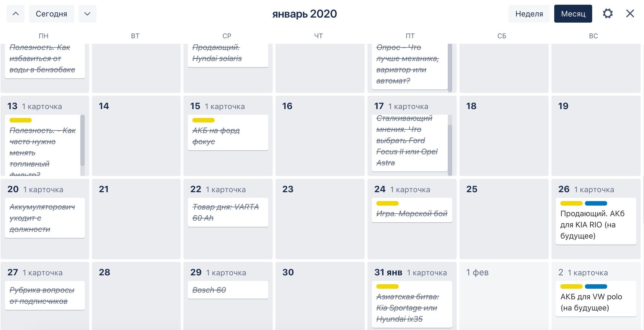This screenshot has height=330, width=644.
Task: Open calendar settings gear icon
Action: pos(608,14)
